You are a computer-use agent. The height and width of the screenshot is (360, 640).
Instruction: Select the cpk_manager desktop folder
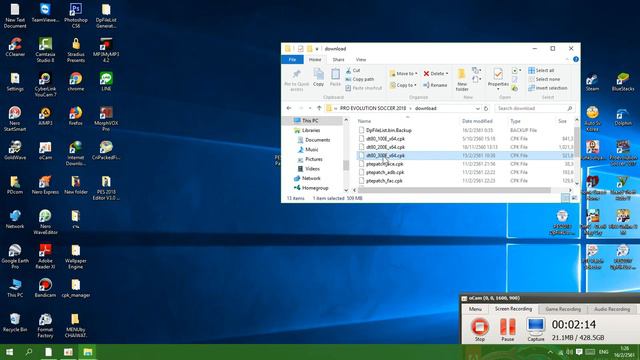(76, 288)
